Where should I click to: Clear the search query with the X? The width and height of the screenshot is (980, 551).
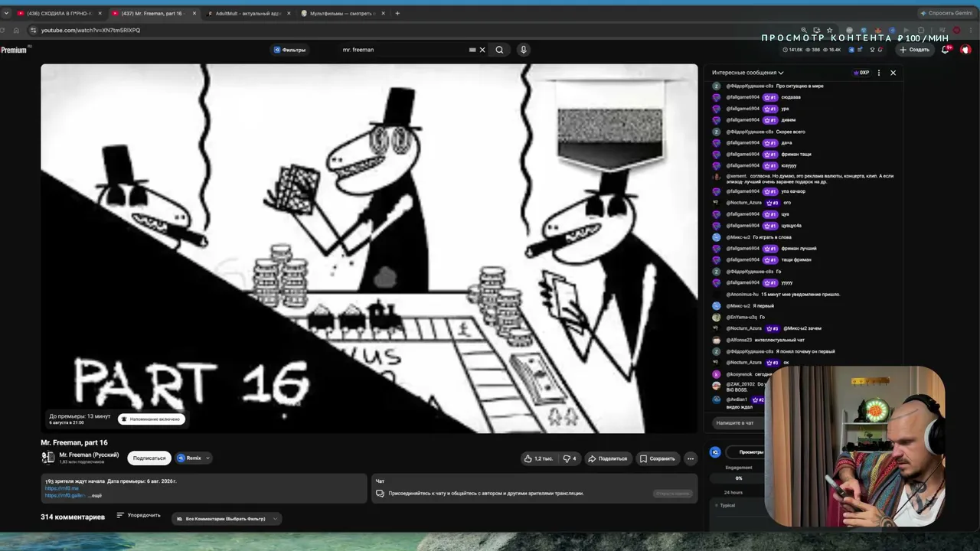point(482,50)
